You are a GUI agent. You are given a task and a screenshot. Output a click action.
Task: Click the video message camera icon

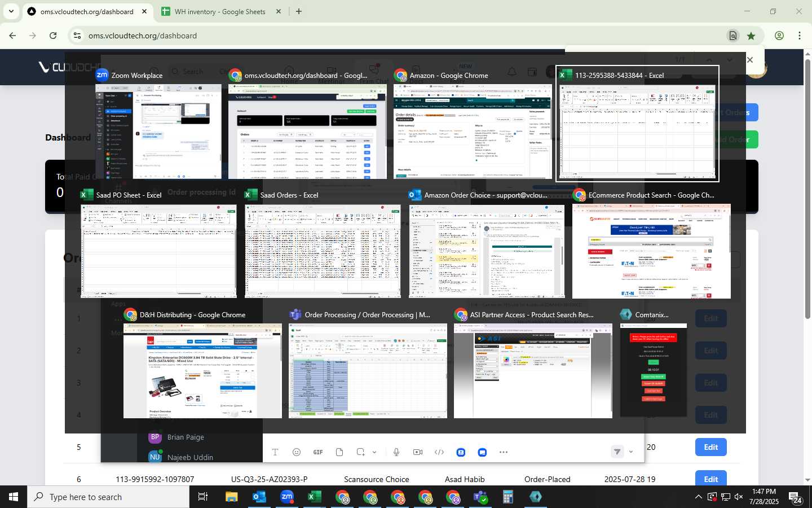coord(418,452)
